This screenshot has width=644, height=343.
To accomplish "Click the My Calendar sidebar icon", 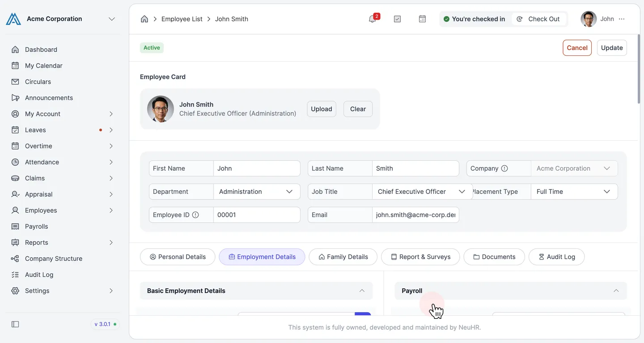I will (15, 66).
